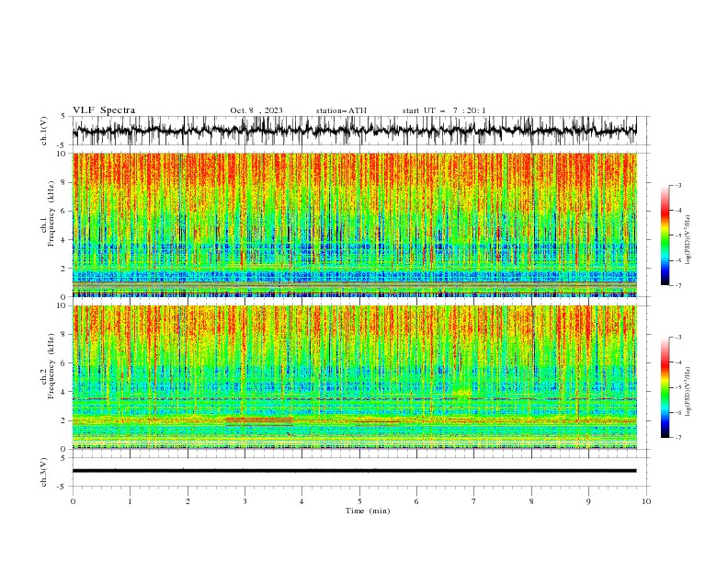Click the "8" kHz tick on ch.1 frequency axis
Screen dimensions: 728x563
click(x=64, y=182)
